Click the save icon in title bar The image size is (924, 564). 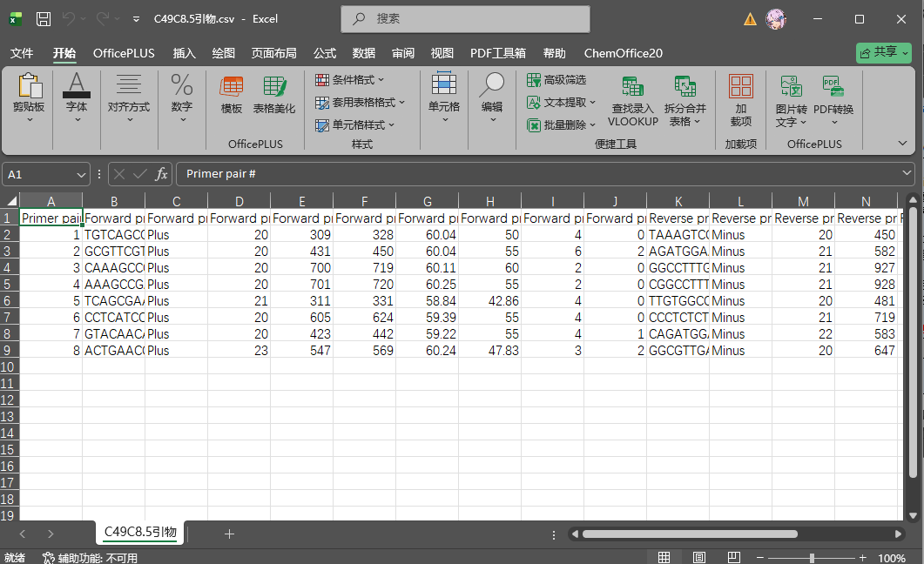coord(44,18)
